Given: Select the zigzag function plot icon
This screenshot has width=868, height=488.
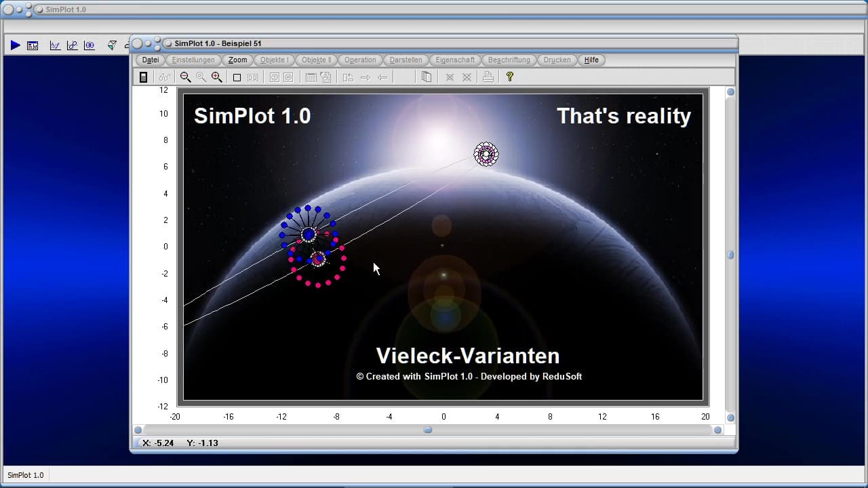Looking at the screenshot, I should [x=55, y=45].
